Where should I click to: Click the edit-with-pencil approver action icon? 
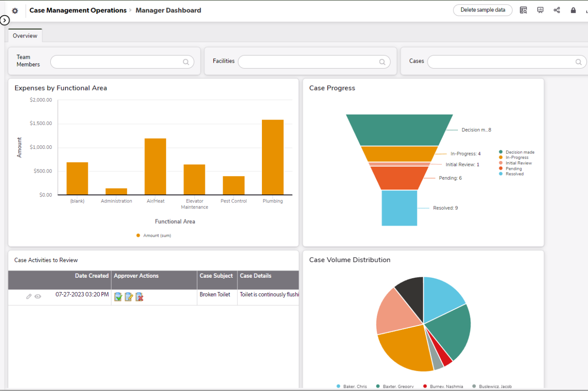click(129, 297)
